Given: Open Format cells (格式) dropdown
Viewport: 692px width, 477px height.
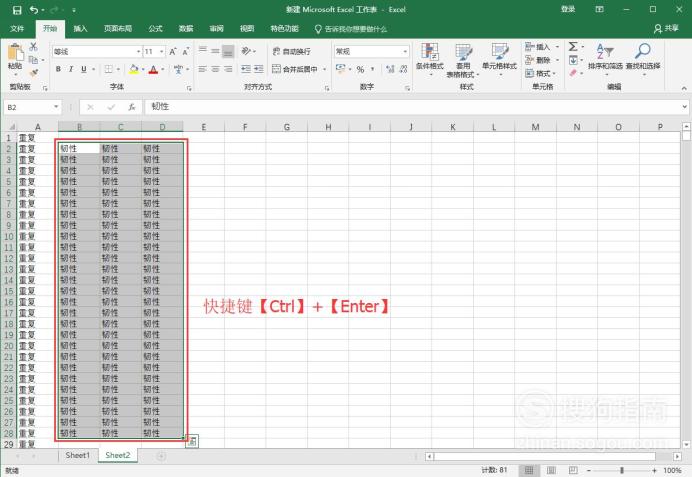Looking at the screenshot, I should [541, 73].
